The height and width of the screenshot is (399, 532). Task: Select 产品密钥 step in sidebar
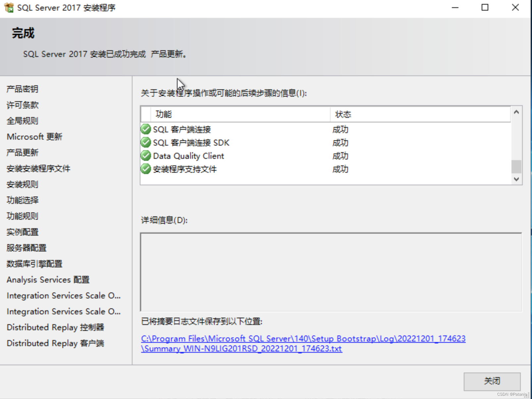click(x=23, y=89)
